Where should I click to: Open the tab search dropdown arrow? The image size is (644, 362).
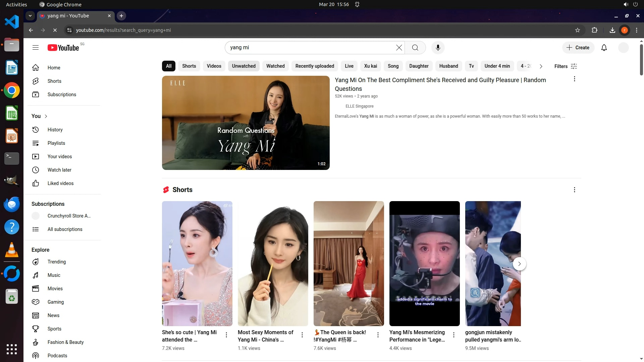click(x=30, y=16)
